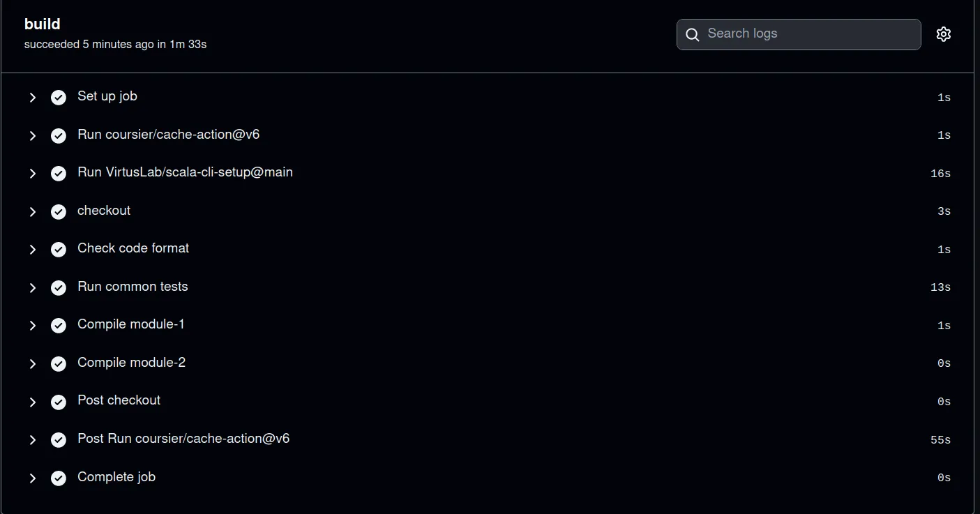Image resolution: width=980 pixels, height=514 pixels.
Task: Click the magnifier icon in search box
Action: (693, 35)
